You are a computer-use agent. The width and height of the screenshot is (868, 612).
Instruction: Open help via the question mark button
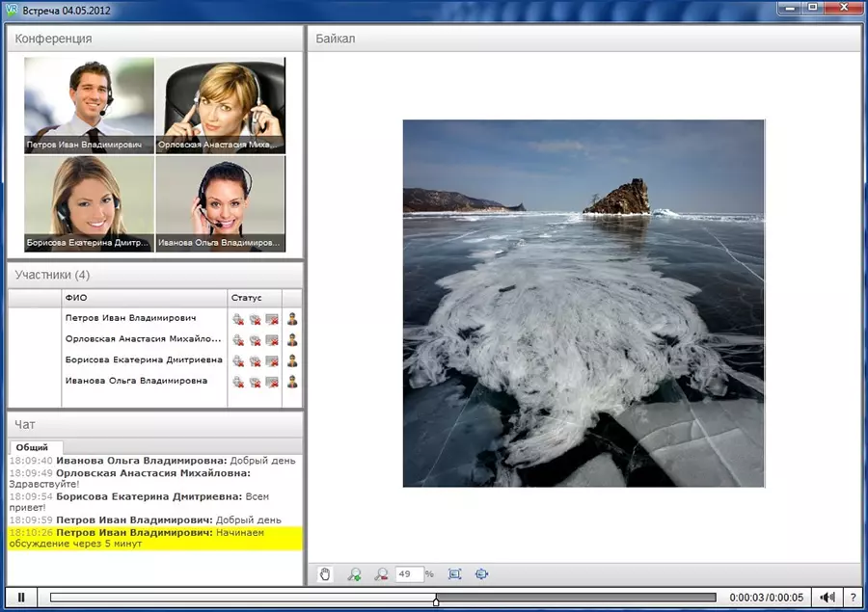[853, 598]
